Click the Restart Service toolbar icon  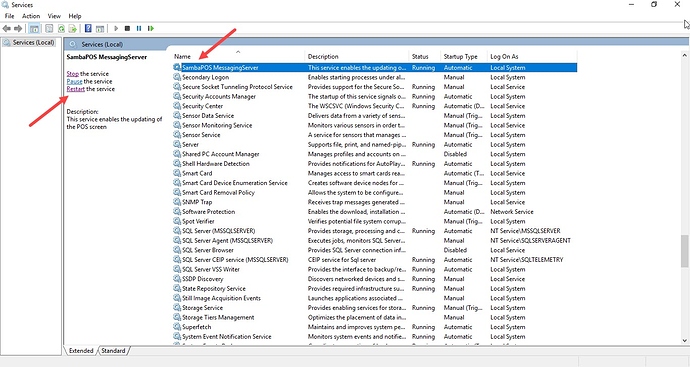[151, 29]
